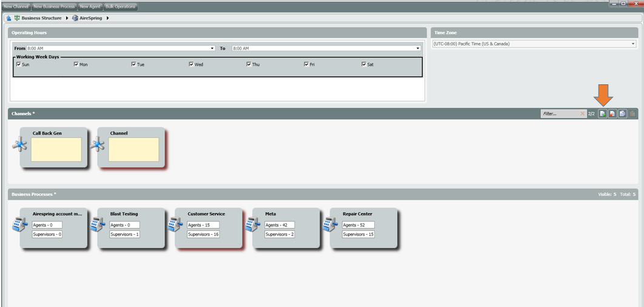This screenshot has height=307, width=644.
Task: Click the add new channel icon
Action: (602, 113)
